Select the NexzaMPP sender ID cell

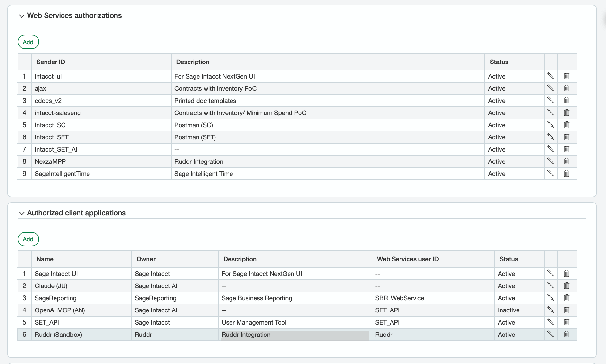(101, 161)
